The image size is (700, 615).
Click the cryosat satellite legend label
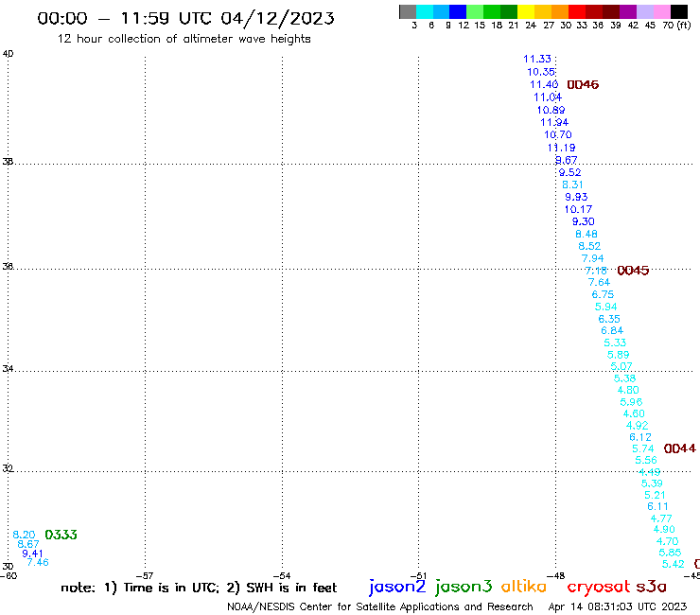tap(599, 587)
